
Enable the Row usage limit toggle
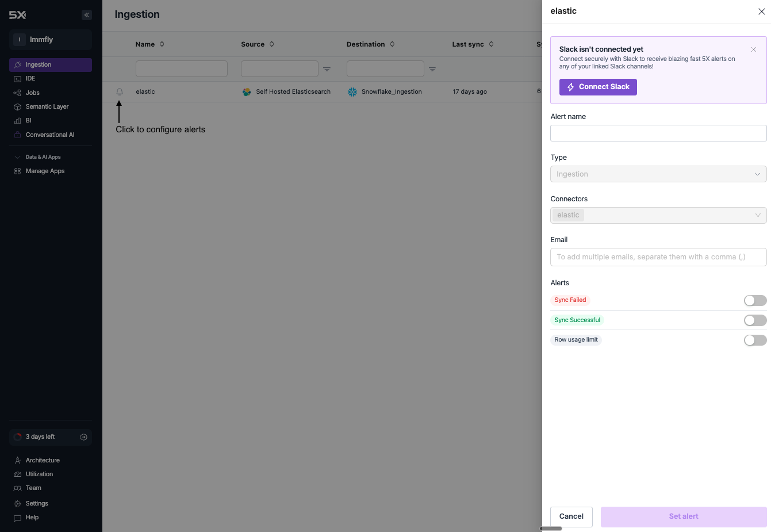pyautogui.click(x=755, y=340)
